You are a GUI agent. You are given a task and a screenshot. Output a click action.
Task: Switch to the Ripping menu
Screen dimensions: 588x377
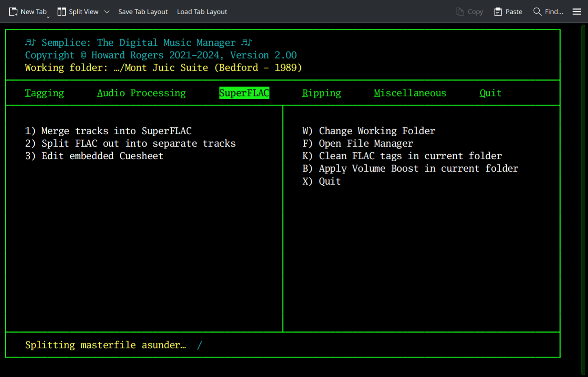[321, 93]
